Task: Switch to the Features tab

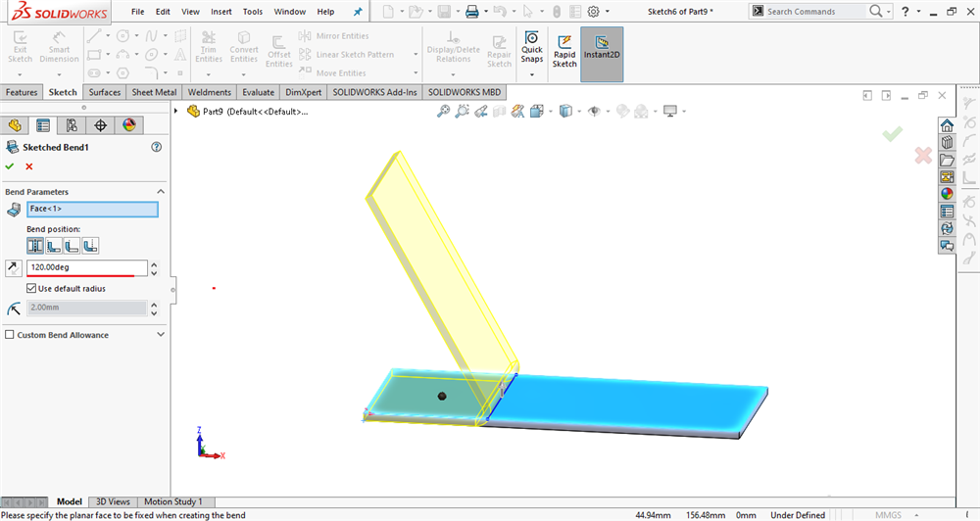Action: coord(22,92)
